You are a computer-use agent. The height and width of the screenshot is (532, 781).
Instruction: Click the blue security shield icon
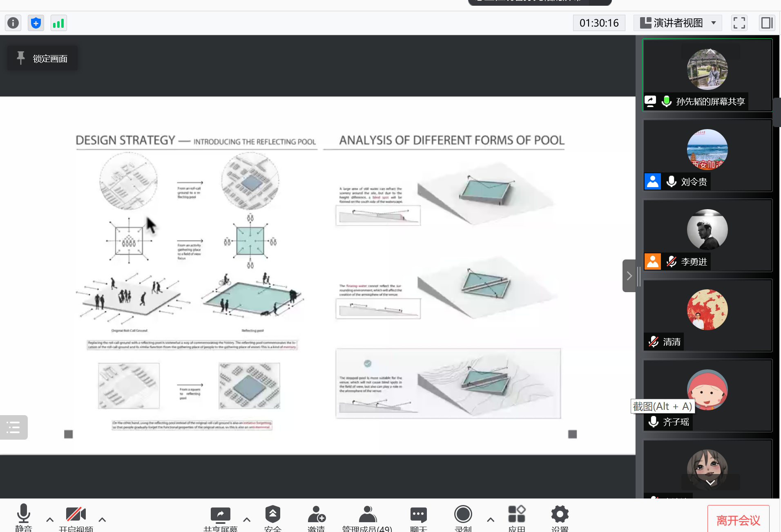(x=36, y=23)
